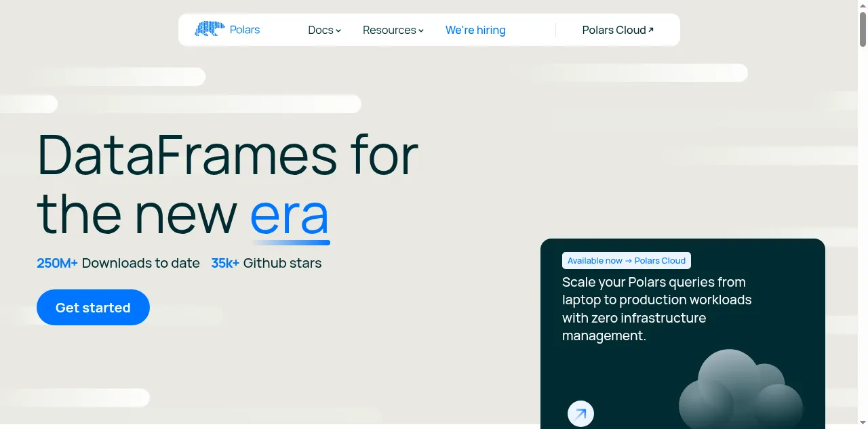Click the scrollbar up arrow

pyautogui.click(x=863, y=5)
